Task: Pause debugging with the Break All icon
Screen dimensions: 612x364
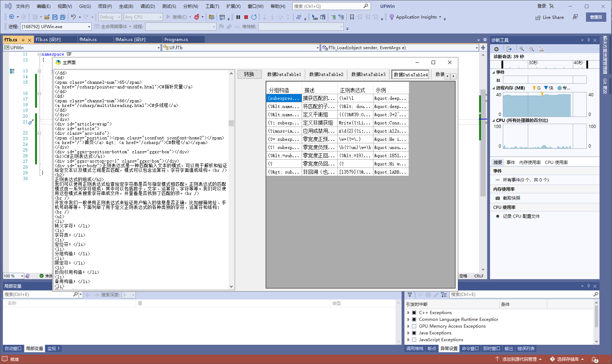Action: click(x=238, y=17)
